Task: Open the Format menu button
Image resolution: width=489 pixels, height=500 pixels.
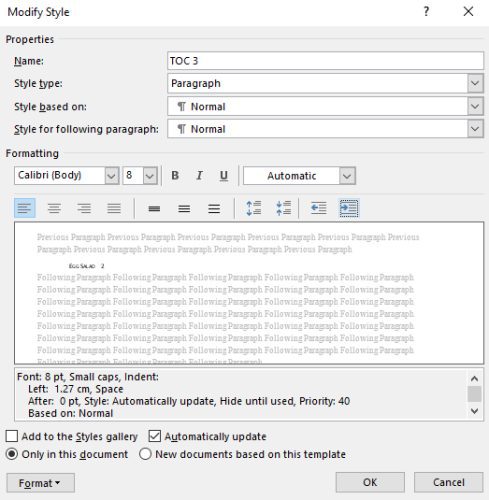Action: 40,483
